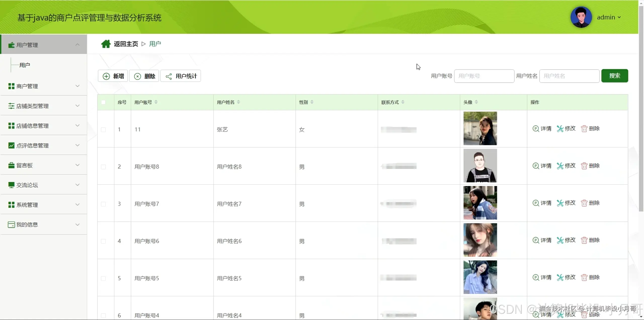Select the checkbox for row 4 用户账号6

103,241
